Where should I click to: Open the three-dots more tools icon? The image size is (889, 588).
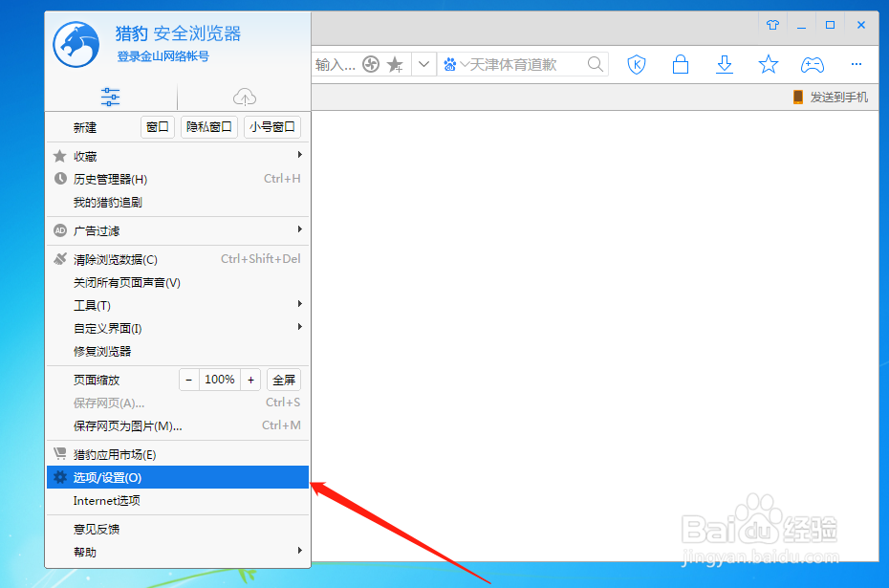[856, 64]
